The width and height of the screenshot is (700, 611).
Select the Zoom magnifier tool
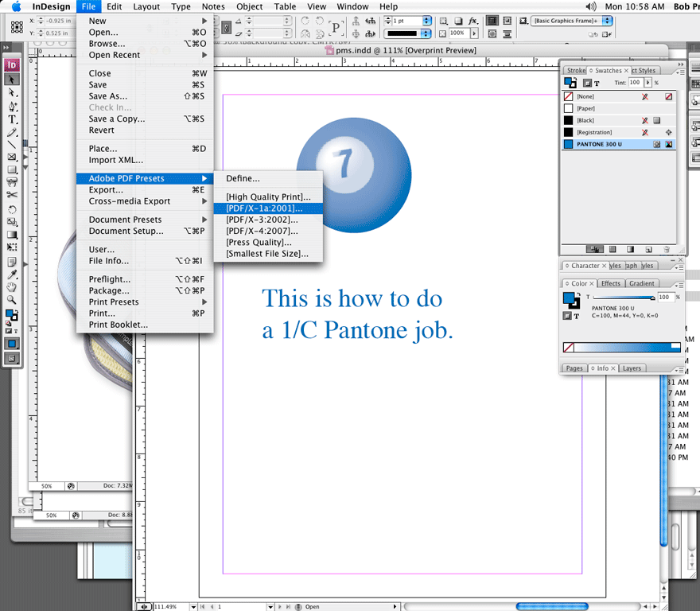coord(13,300)
